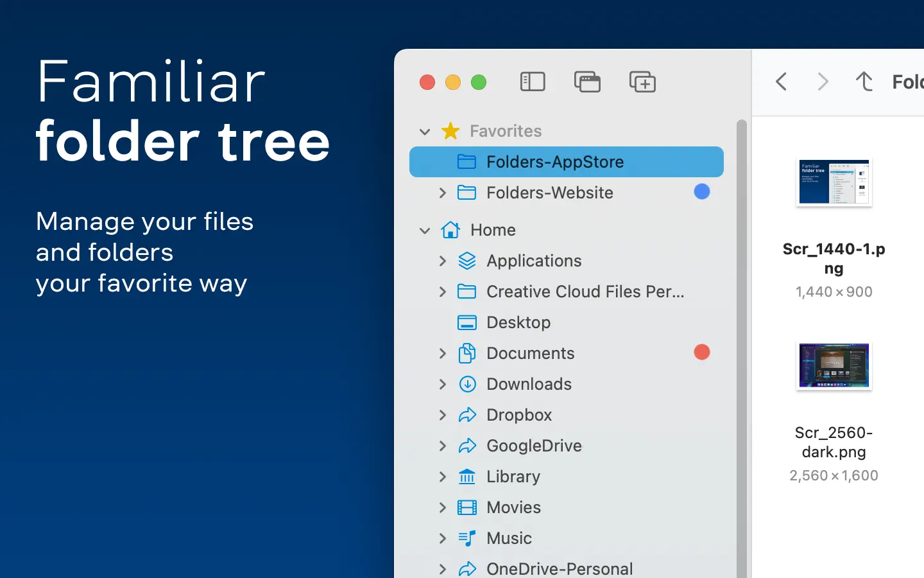924x578 pixels.
Task: Select the Folders-AppStore label
Action: 555,162
